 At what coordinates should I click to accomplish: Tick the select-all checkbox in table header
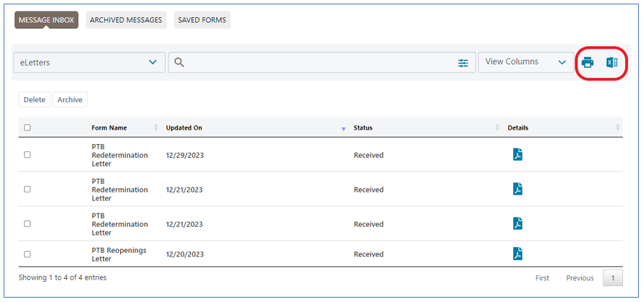[27, 127]
